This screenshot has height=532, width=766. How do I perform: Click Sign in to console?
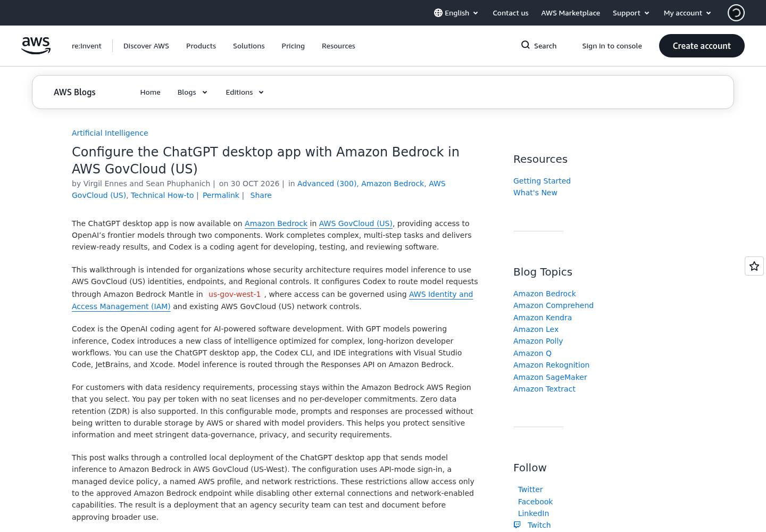612,46
